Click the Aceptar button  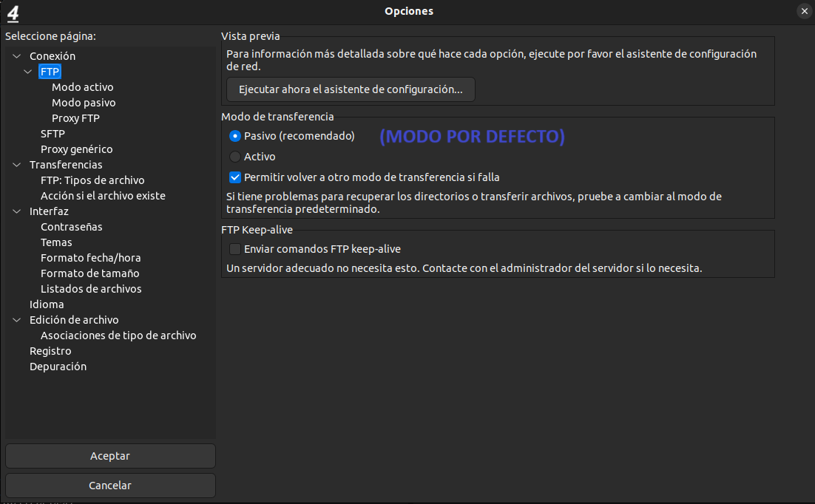(110, 456)
